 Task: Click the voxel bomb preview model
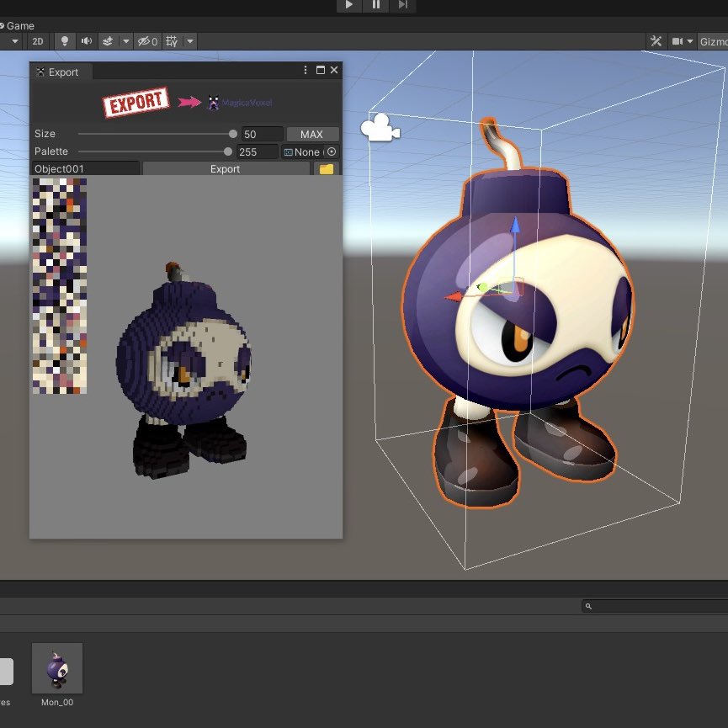pos(184,371)
